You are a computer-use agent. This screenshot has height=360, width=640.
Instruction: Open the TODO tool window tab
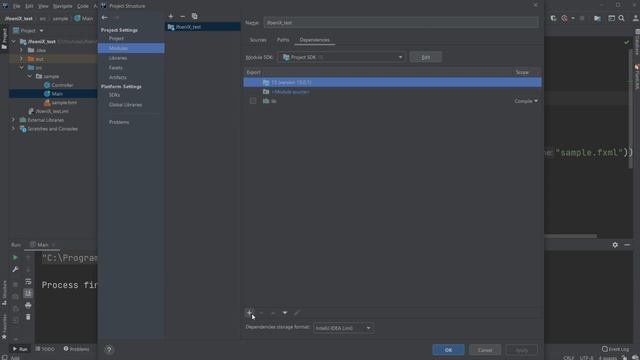pyautogui.click(x=45, y=349)
